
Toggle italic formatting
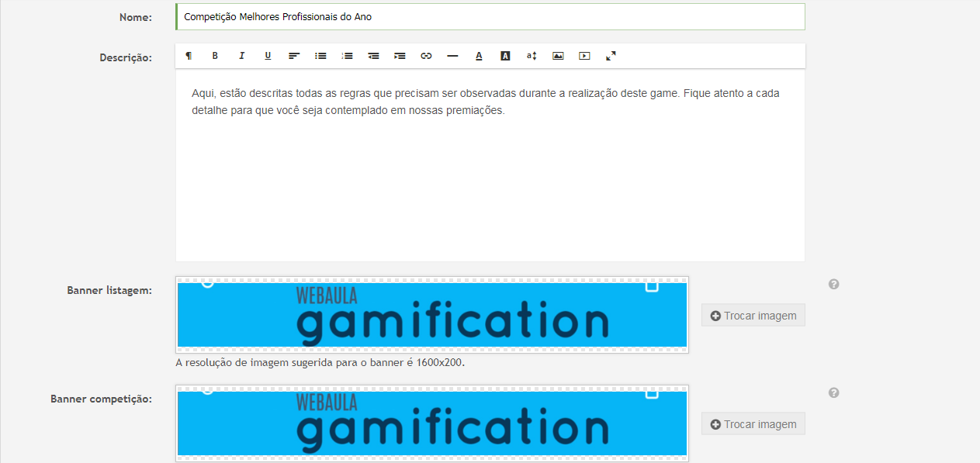click(x=241, y=56)
